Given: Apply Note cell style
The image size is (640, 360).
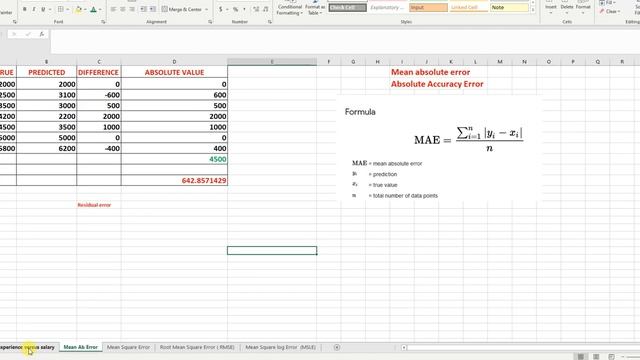Looking at the screenshot, I should pos(509,7).
